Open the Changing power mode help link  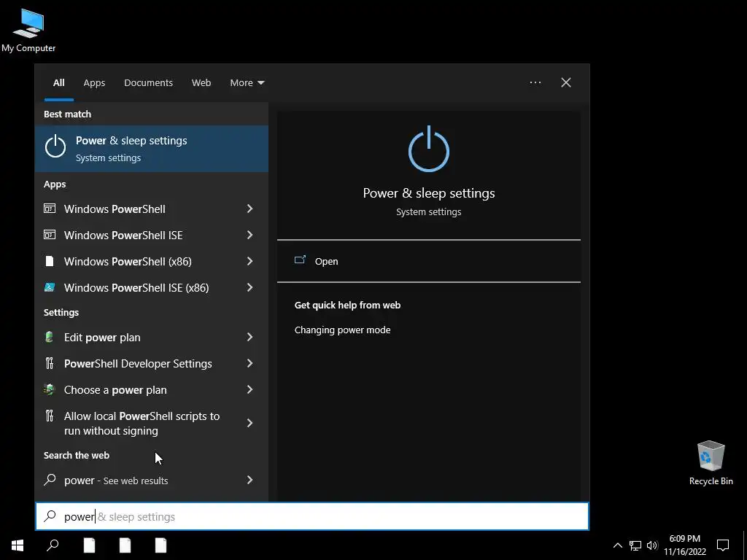343,330
